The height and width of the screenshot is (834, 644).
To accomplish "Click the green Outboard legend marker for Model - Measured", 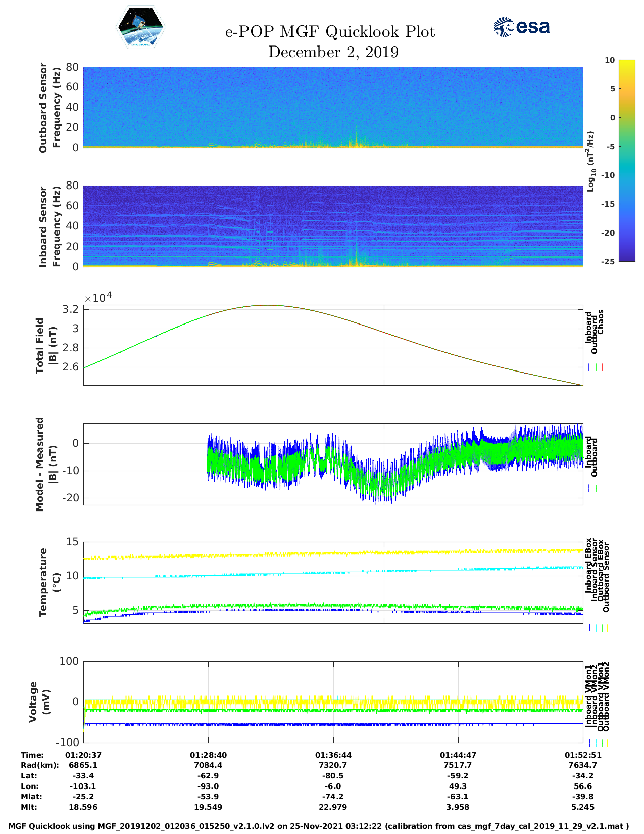I will click(596, 489).
